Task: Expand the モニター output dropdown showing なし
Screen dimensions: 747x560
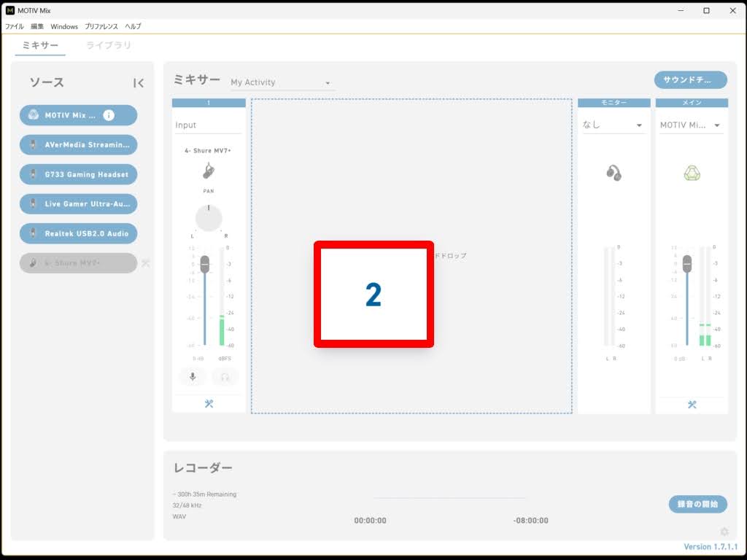Action: [614, 125]
